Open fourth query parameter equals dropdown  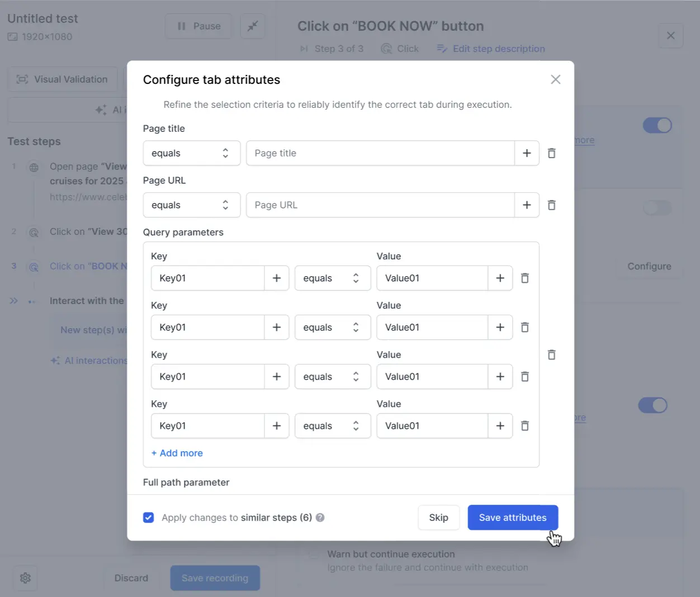(333, 426)
